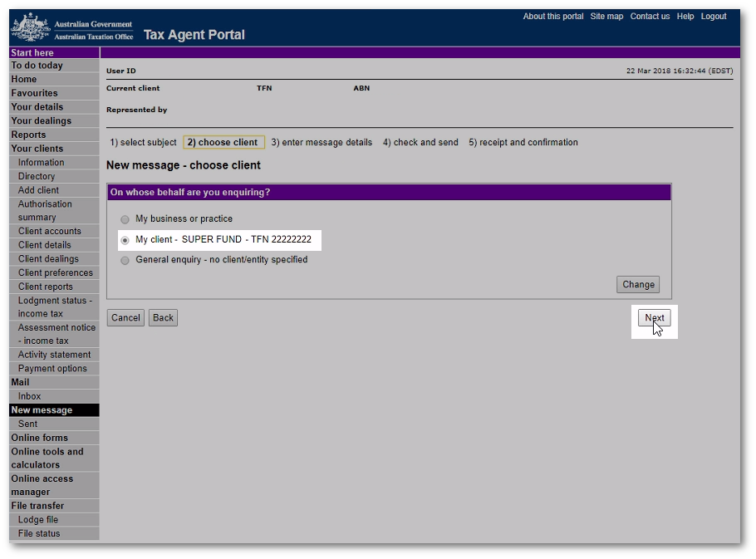Viewport: 756px width, 559px height.
Task: Open the Logout link in header
Action: (713, 17)
